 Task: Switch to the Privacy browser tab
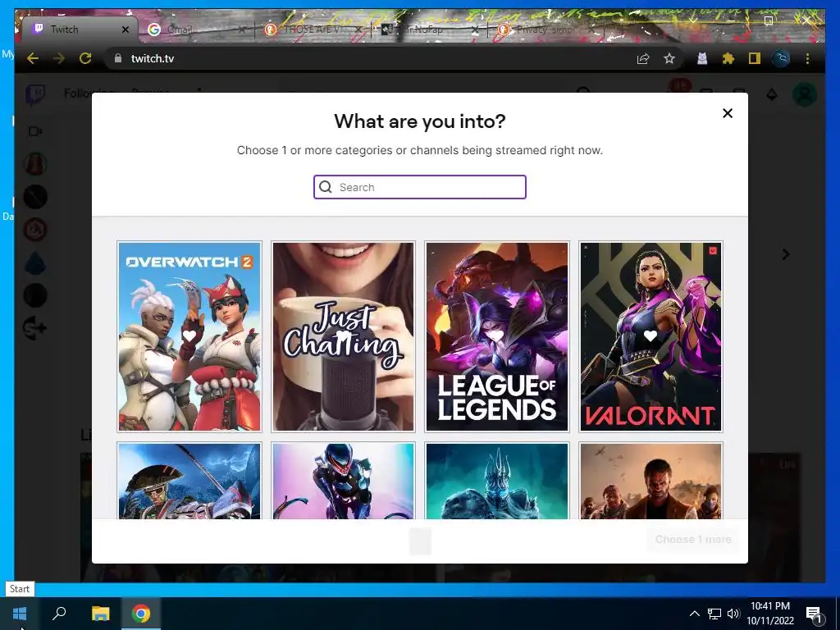click(546, 30)
